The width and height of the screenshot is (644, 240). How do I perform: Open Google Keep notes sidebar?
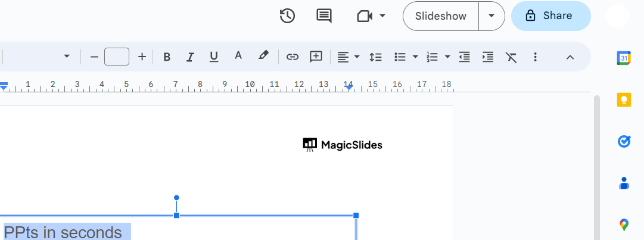click(x=624, y=99)
